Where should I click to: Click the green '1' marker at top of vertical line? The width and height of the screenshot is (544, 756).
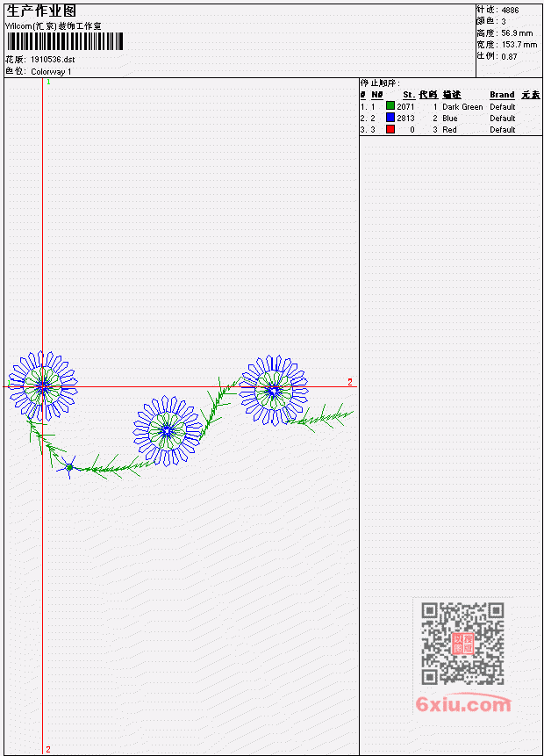pyautogui.click(x=48, y=82)
